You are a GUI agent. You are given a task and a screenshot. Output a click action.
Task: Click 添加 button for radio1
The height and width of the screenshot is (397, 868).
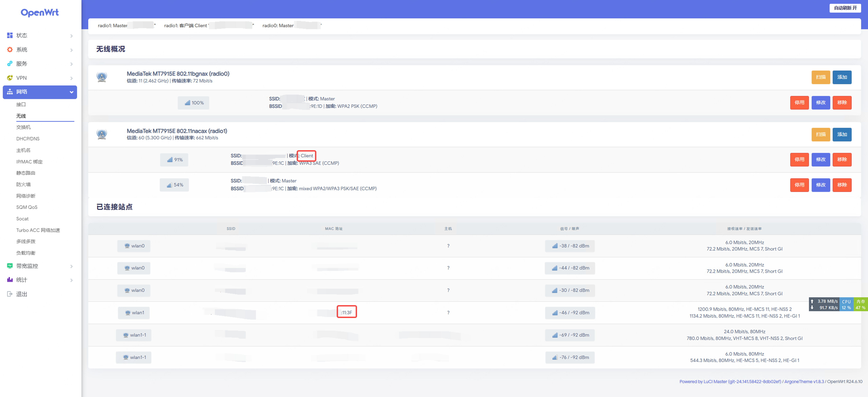coord(842,134)
